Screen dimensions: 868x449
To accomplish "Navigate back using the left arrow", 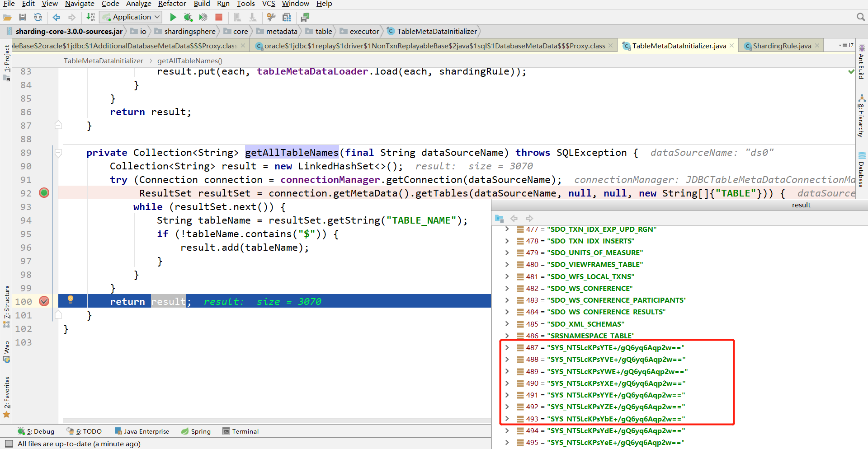I will (x=56, y=17).
